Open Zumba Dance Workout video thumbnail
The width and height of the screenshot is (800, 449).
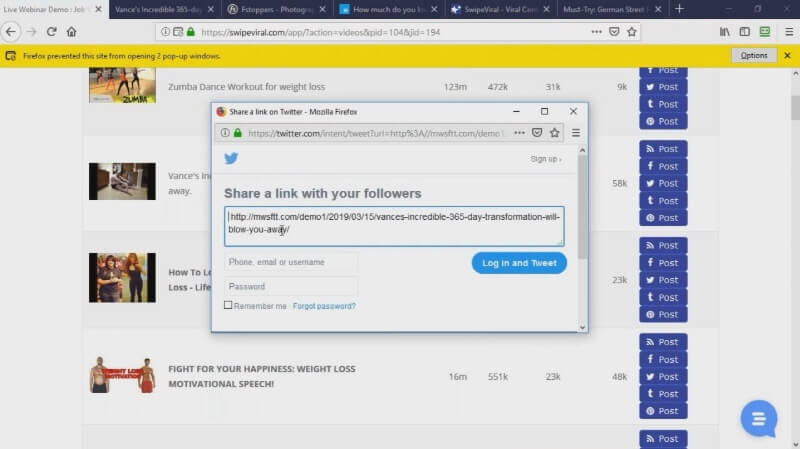[122, 85]
